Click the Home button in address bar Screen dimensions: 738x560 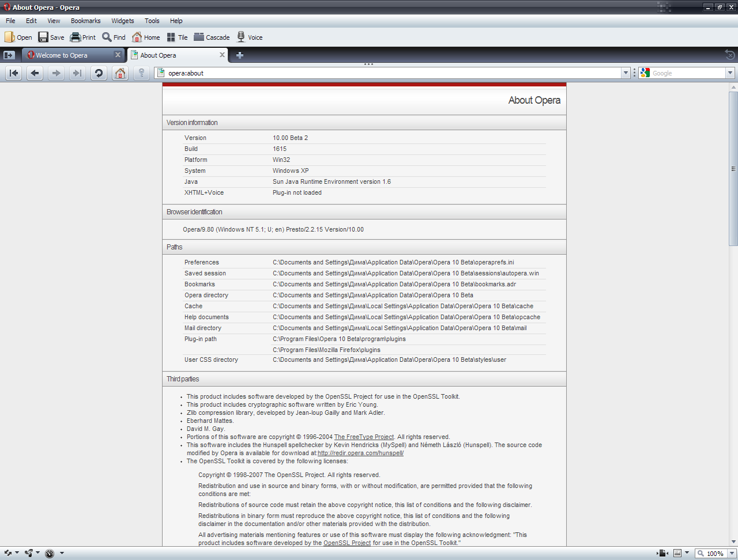(120, 73)
